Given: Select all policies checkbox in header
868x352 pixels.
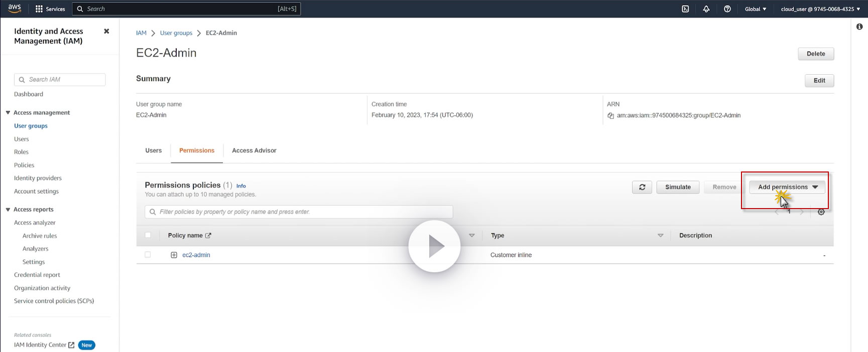Looking at the screenshot, I should [x=148, y=235].
